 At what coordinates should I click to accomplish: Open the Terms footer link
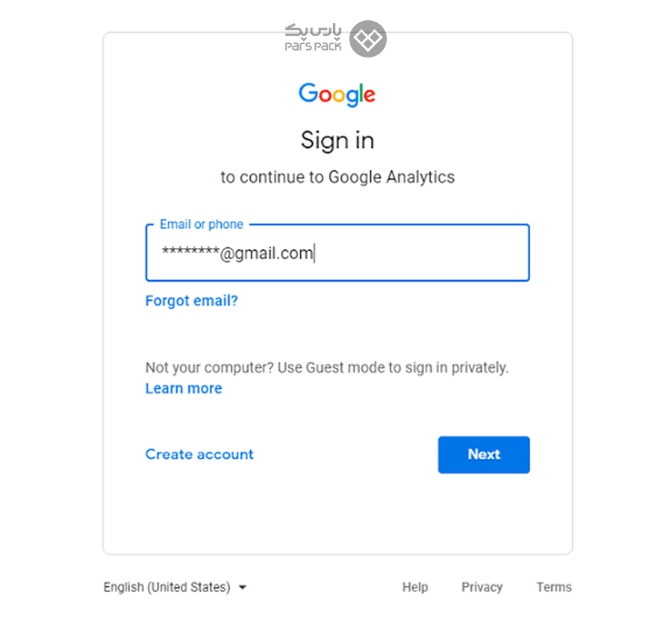[x=554, y=587]
